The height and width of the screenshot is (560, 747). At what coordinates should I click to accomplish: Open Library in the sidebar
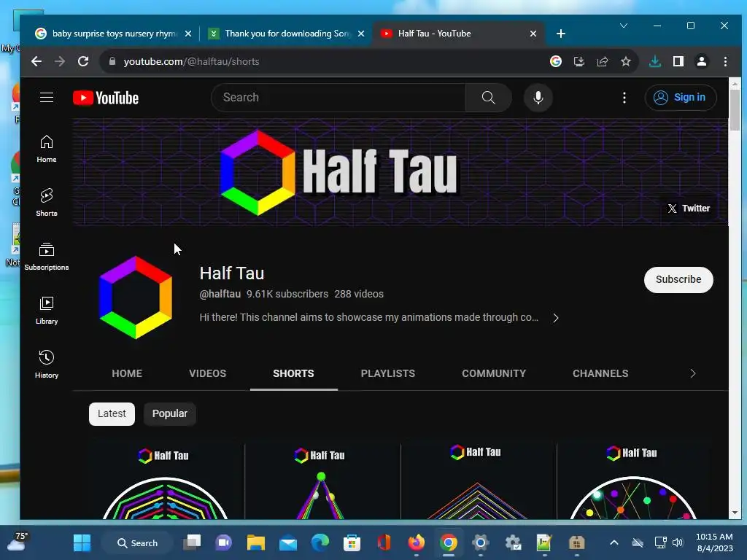[x=46, y=311]
